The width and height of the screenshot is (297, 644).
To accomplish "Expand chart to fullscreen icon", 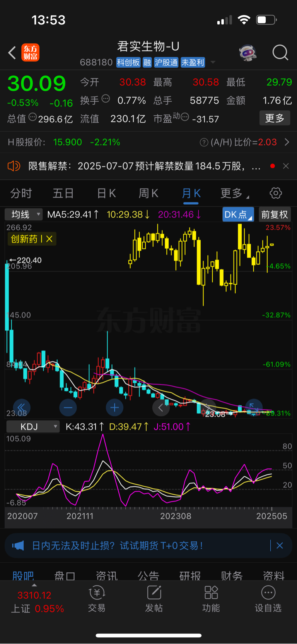I will click(254, 407).
